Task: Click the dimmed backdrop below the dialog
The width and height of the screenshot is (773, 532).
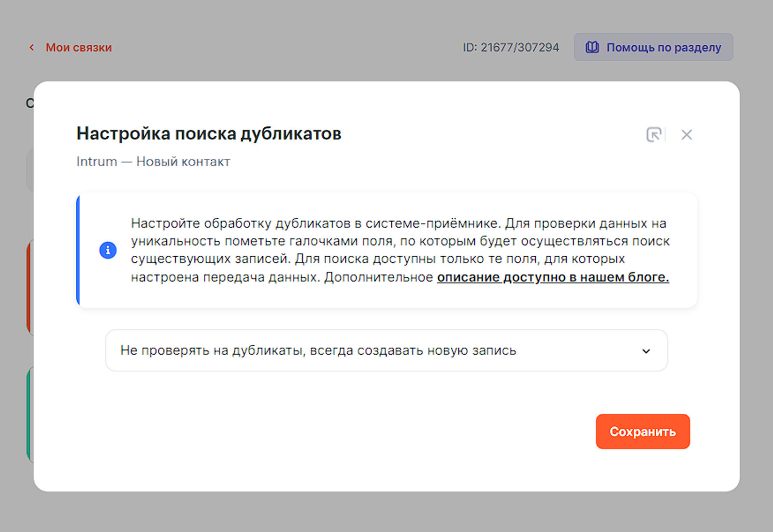Action: [x=386, y=512]
